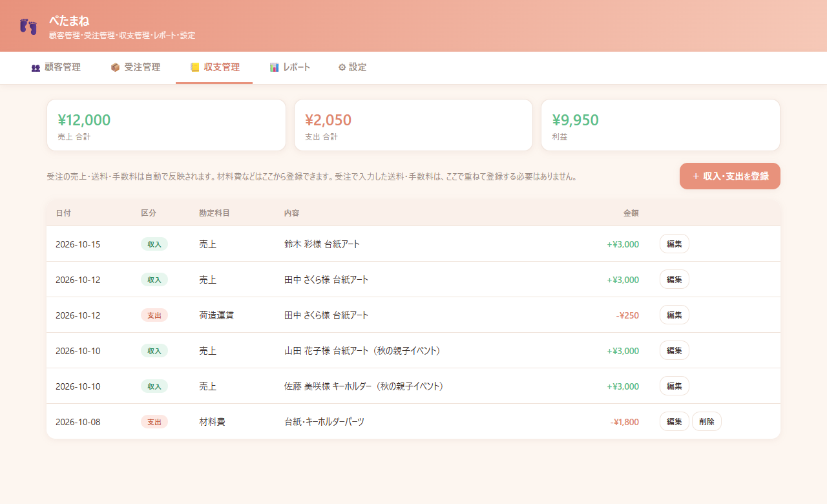Click the 区分 column header
Image resolution: width=827 pixels, height=504 pixels.
pos(149,213)
